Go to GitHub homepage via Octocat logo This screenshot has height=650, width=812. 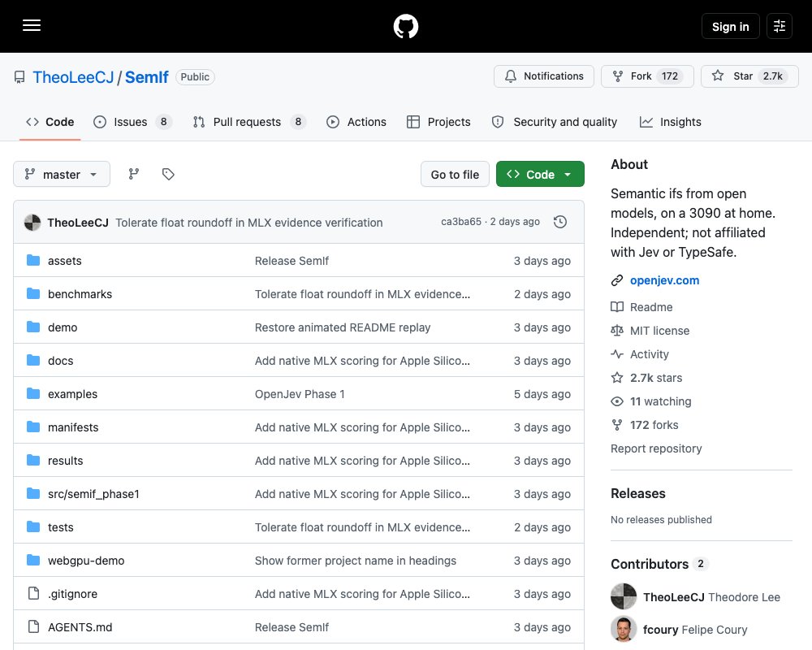pyautogui.click(x=405, y=26)
